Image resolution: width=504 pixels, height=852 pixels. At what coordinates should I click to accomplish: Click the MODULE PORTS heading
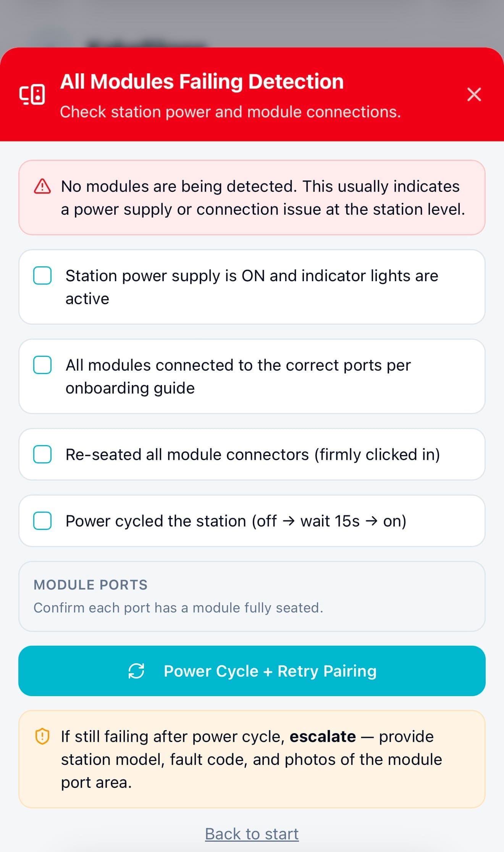pos(90,585)
